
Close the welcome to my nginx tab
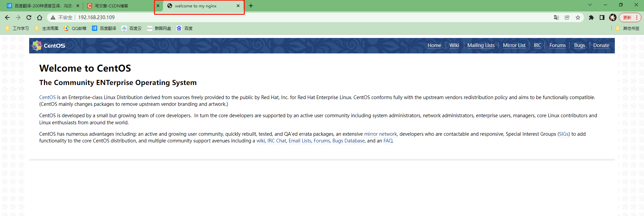[238, 6]
